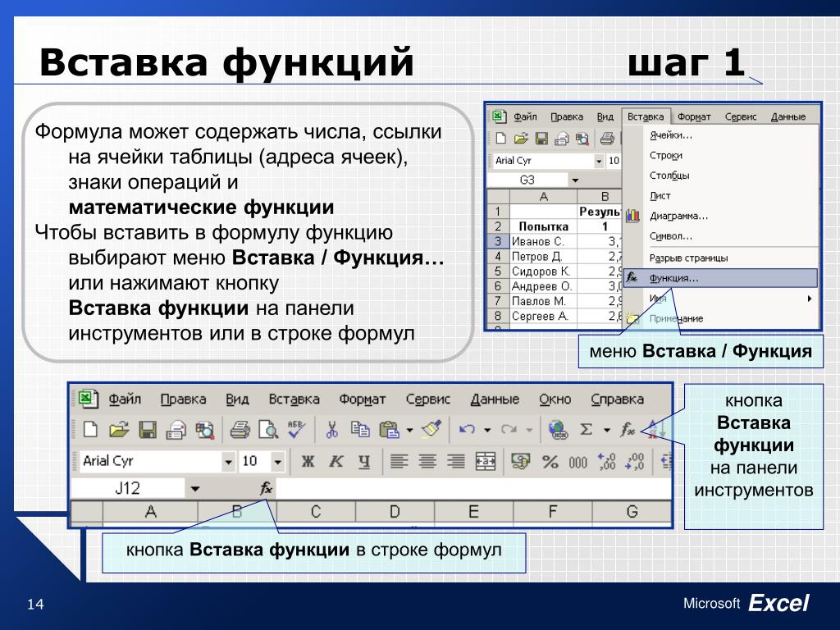
Task: Choose Функция… from the Вставка menu
Action: pyautogui.click(x=721, y=278)
